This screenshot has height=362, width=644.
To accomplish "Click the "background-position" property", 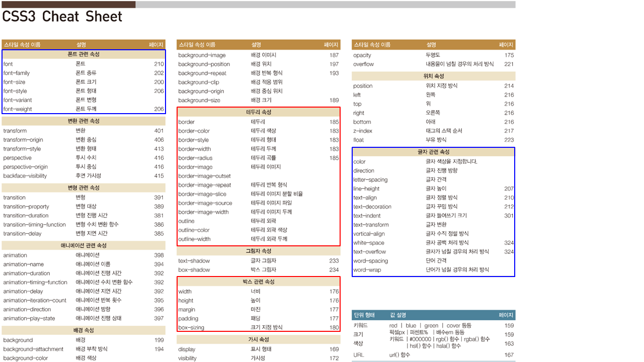I will 204,64.
